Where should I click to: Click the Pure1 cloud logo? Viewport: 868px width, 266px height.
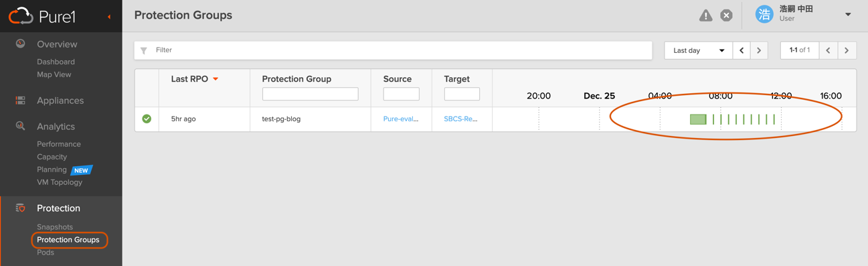(21, 15)
